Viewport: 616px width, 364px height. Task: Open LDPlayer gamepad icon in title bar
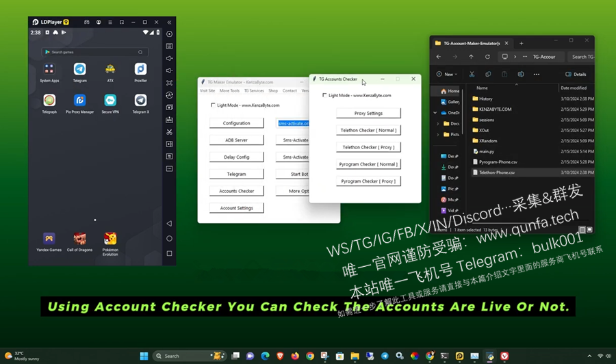tap(87, 23)
